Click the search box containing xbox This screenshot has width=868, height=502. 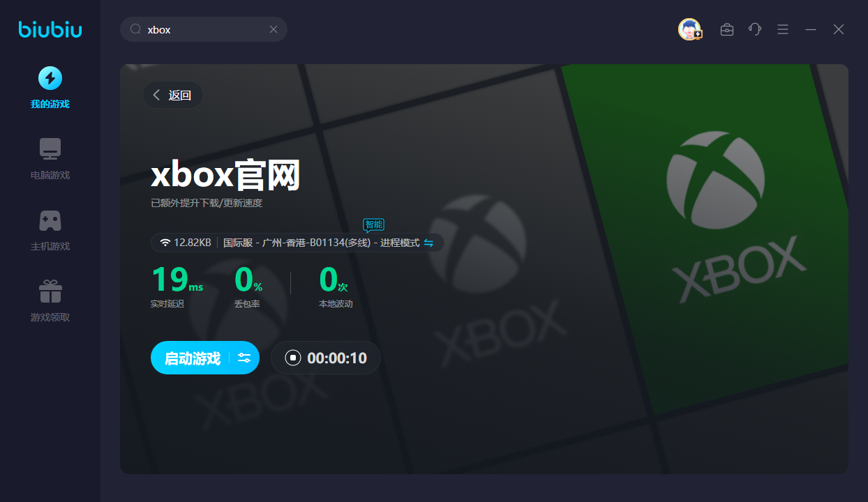(204, 29)
